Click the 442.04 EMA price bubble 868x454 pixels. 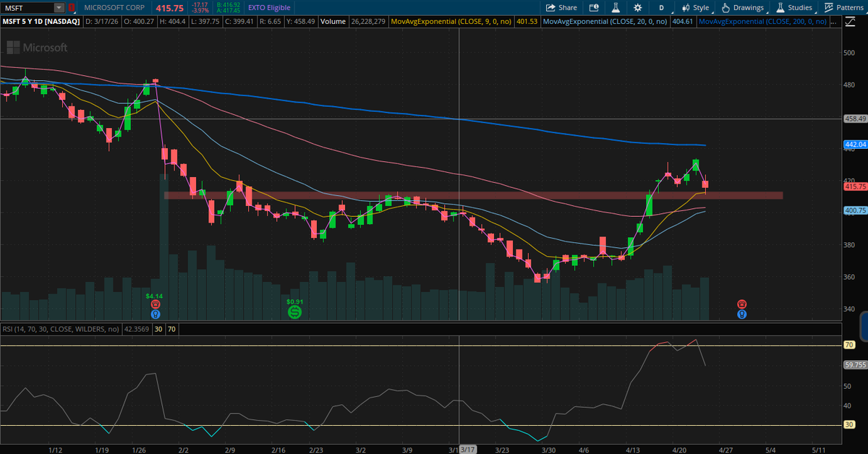point(855,145)
